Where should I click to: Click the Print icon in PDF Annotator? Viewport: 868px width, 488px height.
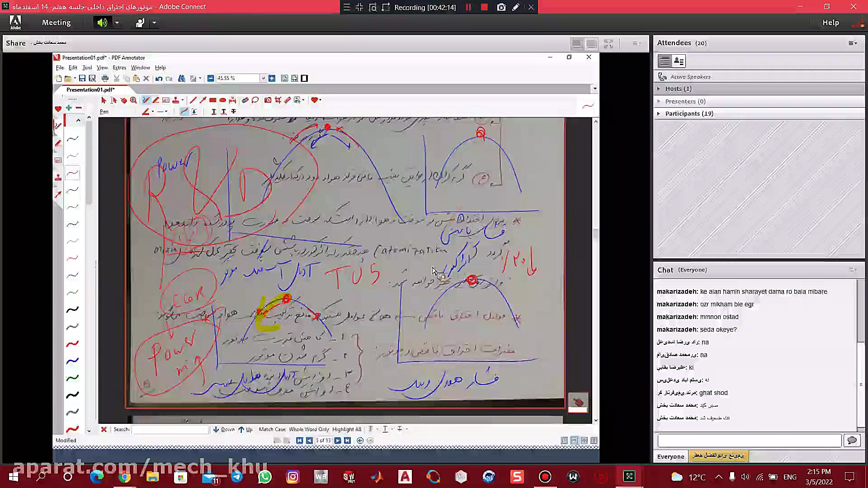(x=105, y=79)
